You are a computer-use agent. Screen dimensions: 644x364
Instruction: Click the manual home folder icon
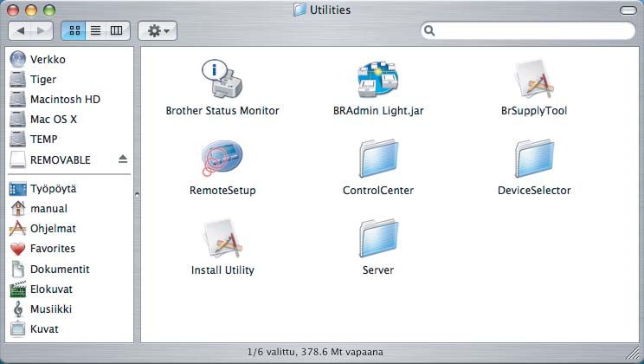17,209
